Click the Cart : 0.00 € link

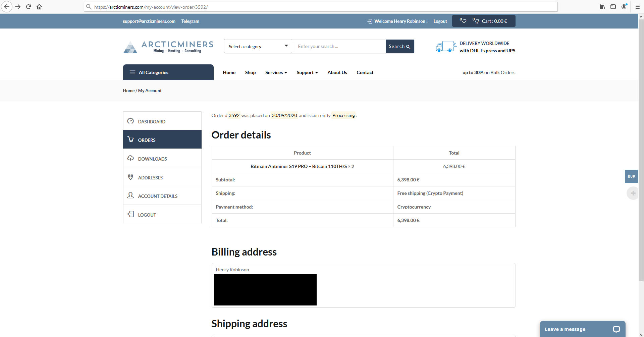[x=494, y=21]
